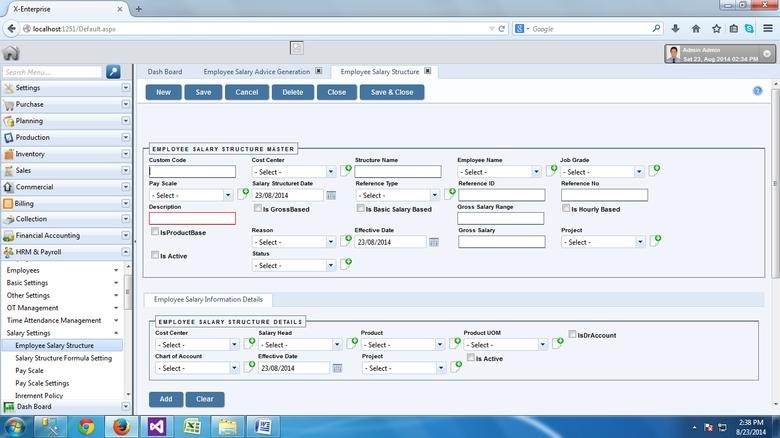This screenshot has height=438, width=780.
Task: Open the help icon at top right
Action: pos(757,91)
